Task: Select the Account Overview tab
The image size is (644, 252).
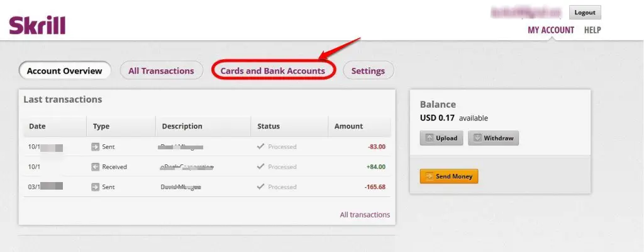Action: [x=65, y=71]
